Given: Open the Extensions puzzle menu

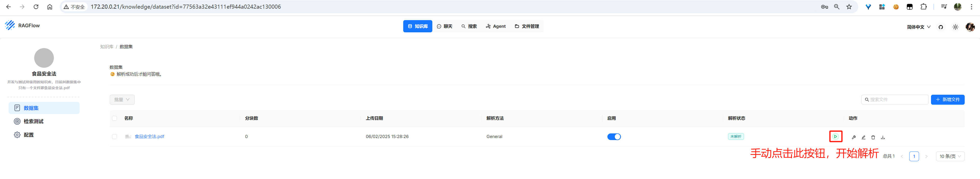Looking at the screenshot, I should [923, 7].
